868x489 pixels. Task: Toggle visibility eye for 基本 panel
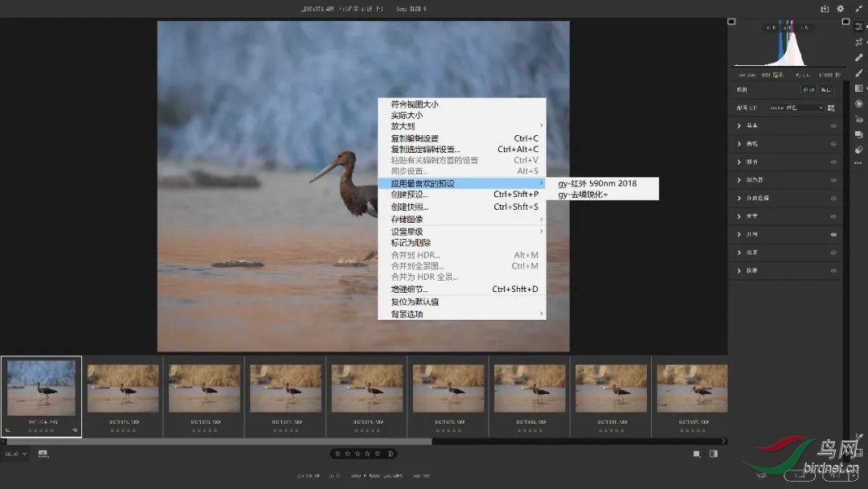tap(833, 125)
